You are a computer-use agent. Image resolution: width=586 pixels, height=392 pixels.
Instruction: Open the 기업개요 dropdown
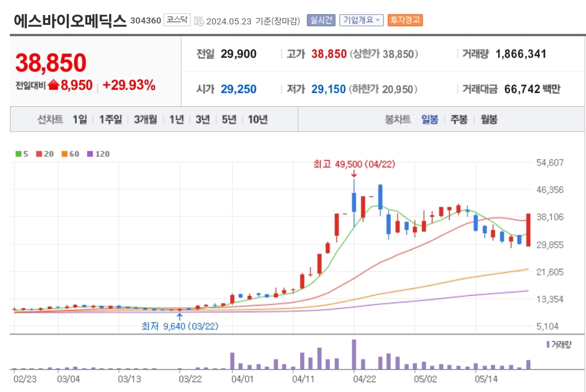361,20
